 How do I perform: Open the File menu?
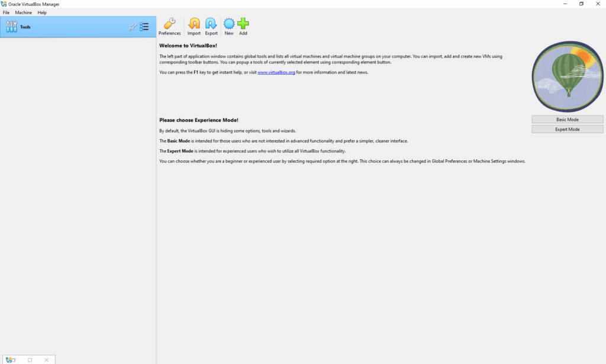[x=6, y=12]
